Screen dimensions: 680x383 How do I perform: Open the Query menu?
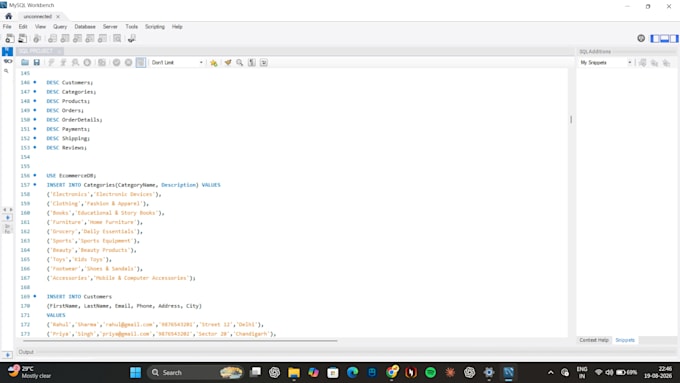pos(60,26)
